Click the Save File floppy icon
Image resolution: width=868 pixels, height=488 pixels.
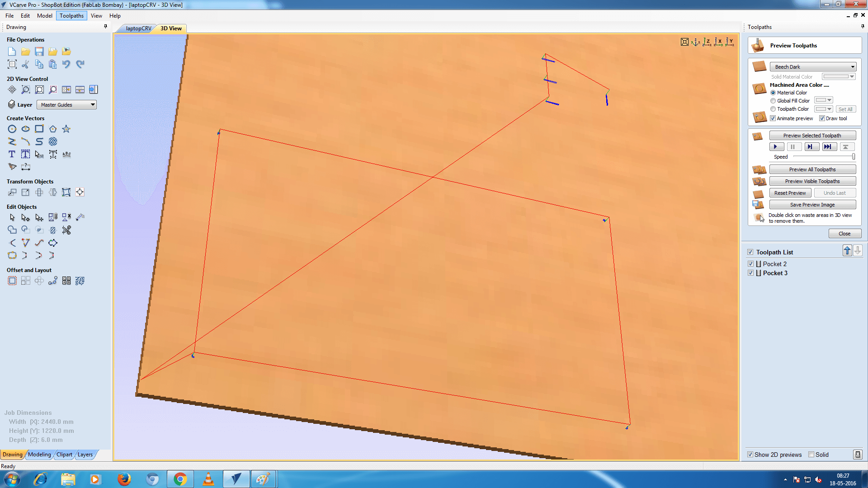click(39, 52)
